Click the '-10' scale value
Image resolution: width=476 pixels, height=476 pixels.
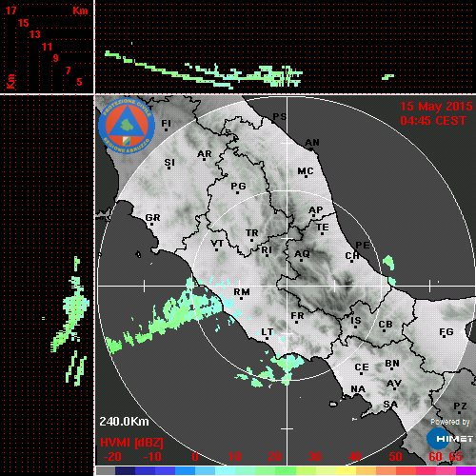[x=152, y=457]
